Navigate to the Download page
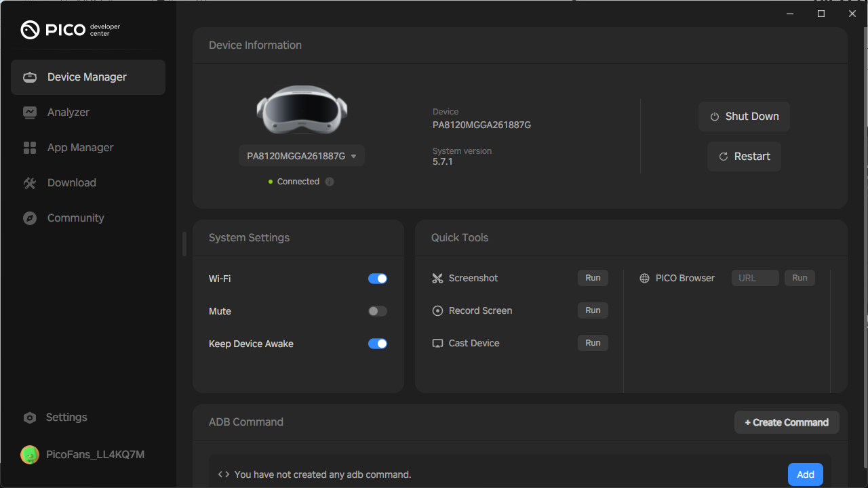Image resolution: width=868 pixels, height=488 pixels. click(88, 183)
